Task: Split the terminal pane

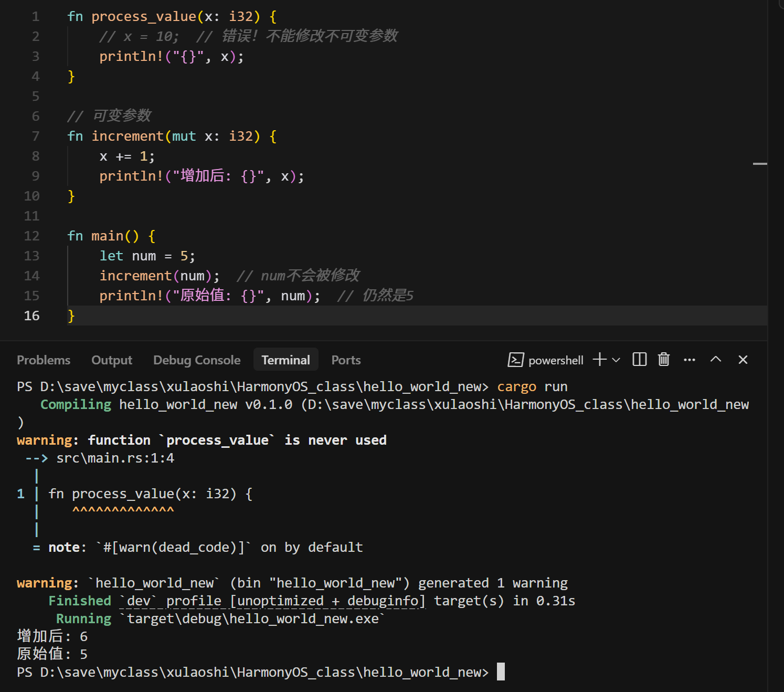Action: 639,360
